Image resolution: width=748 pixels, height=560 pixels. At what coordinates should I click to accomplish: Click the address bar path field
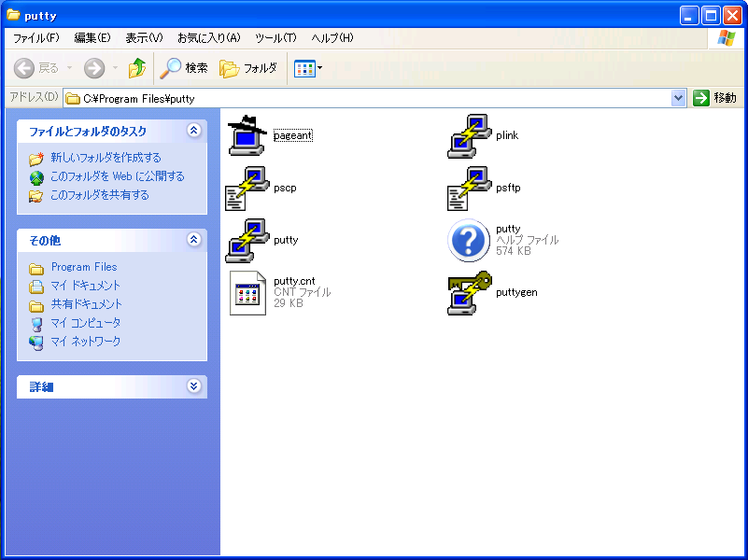pos(367,99)
